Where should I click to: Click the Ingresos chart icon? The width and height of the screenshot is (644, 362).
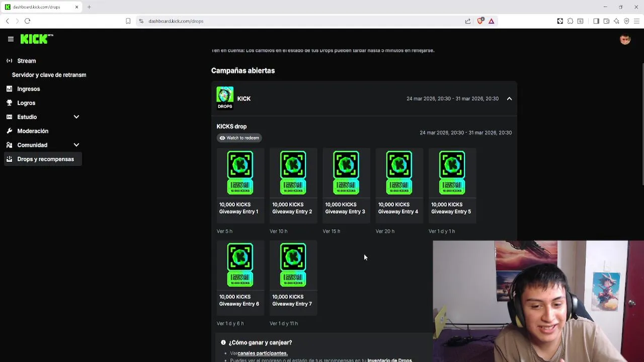point(9,89)
